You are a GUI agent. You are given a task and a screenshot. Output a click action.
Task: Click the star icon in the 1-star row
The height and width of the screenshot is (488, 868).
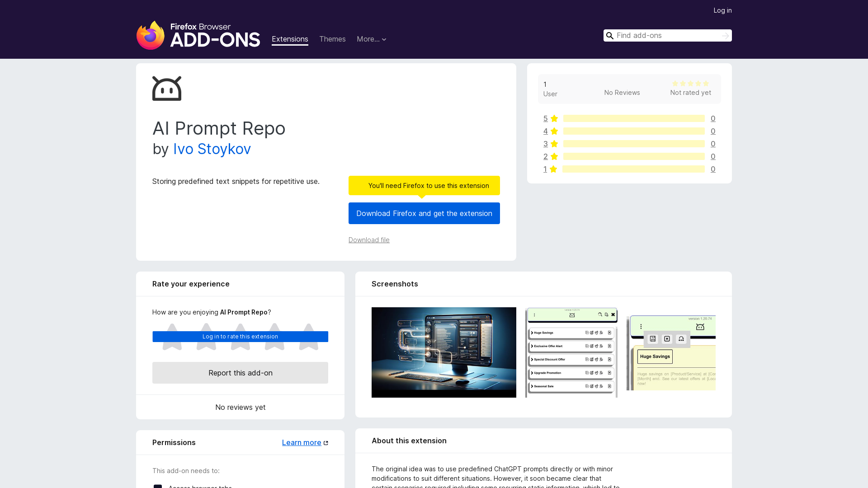coord(553,169)
